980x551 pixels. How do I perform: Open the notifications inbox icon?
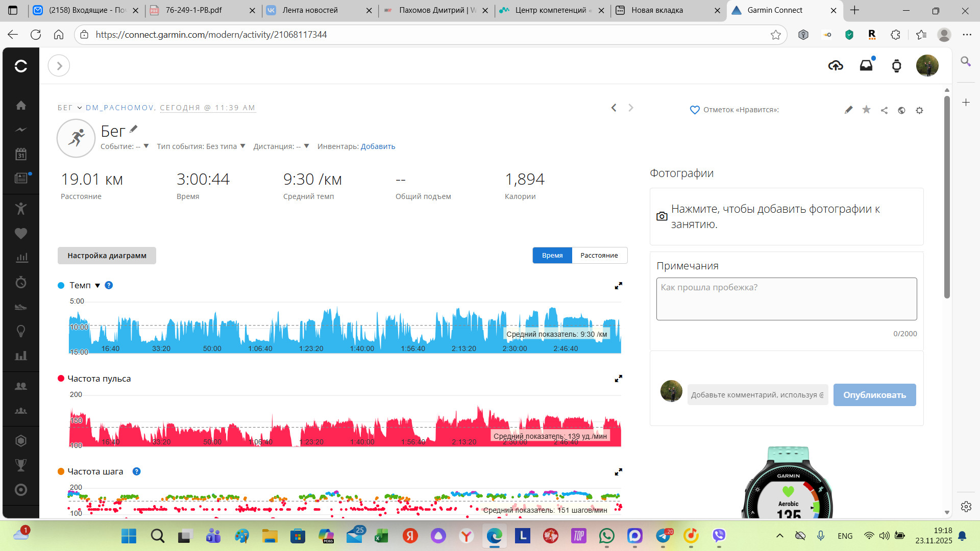coord(866,65)
